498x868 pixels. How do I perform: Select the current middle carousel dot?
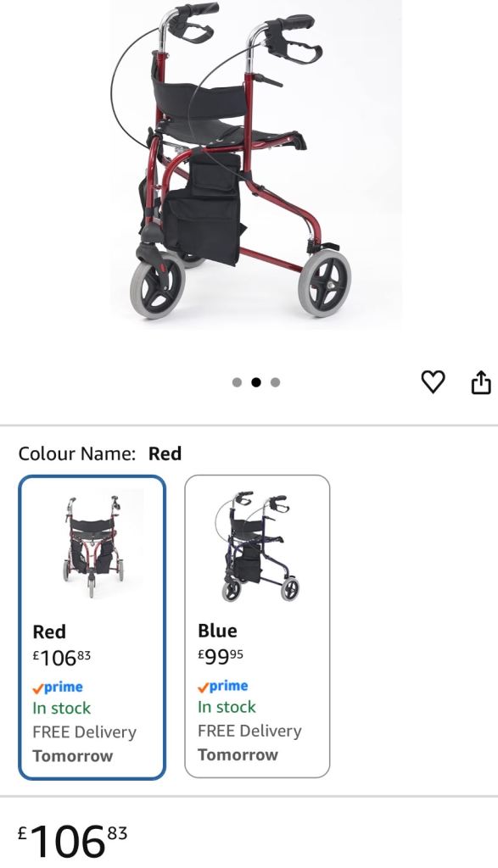(x=256, y=382)
